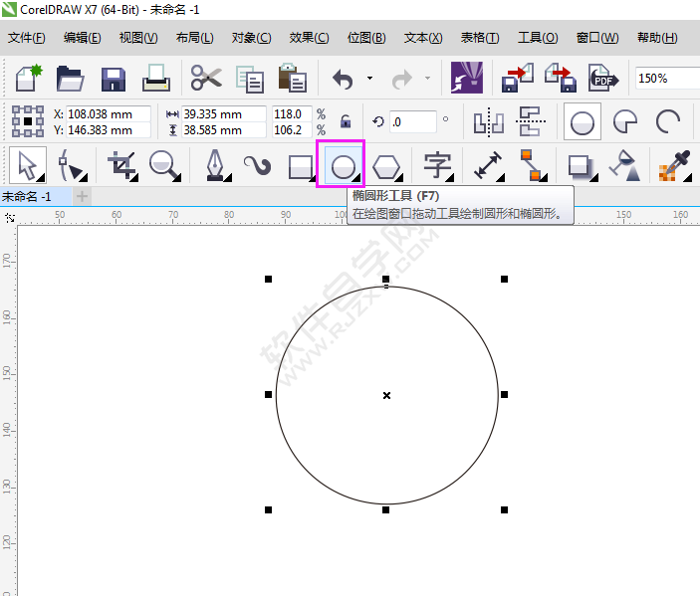Viewport: 700px width, 596px height.
Task: Click the Save disk icon
Action: tap(113, 78)
